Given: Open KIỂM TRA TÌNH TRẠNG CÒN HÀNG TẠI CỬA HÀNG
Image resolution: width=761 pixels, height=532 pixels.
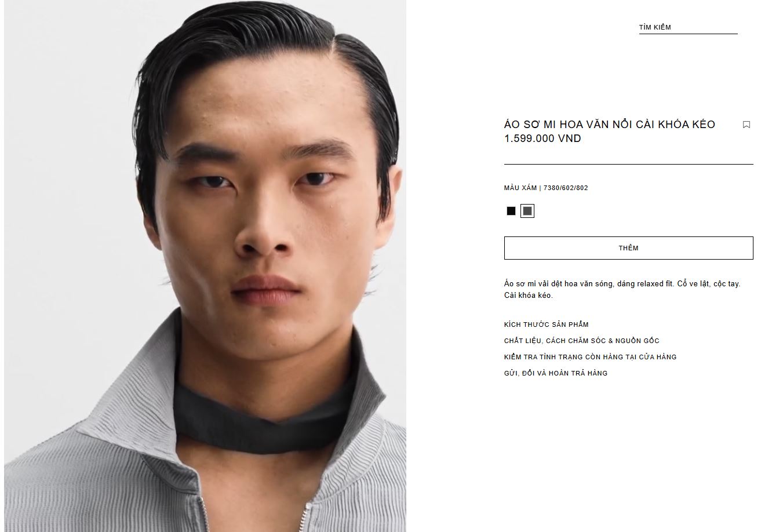Looking at the screenshot, I should tap(590, 357).
